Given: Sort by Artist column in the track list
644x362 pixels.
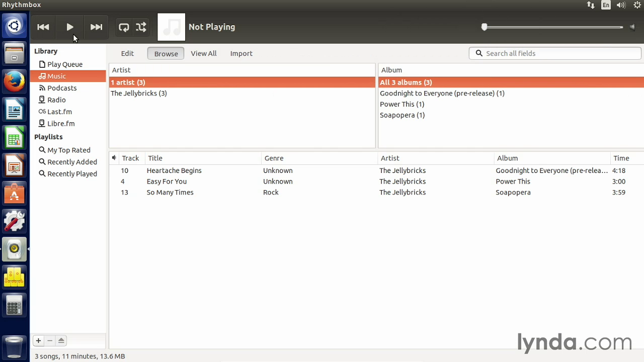Looking at the screenshot, I should (x=436, y=158).
